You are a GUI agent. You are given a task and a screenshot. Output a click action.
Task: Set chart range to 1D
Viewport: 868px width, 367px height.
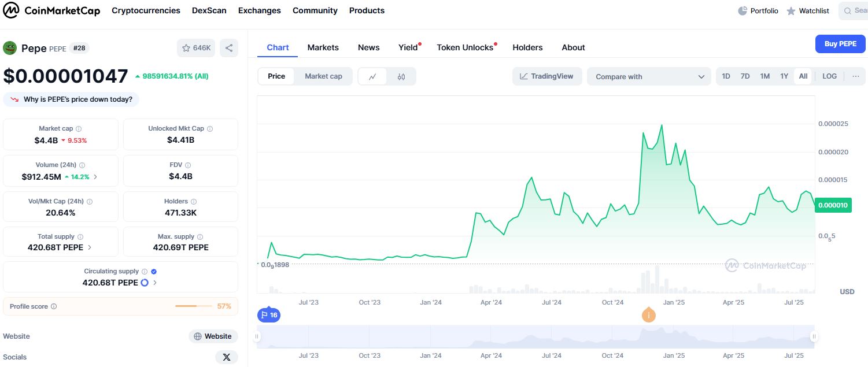(x=726, y=76)
